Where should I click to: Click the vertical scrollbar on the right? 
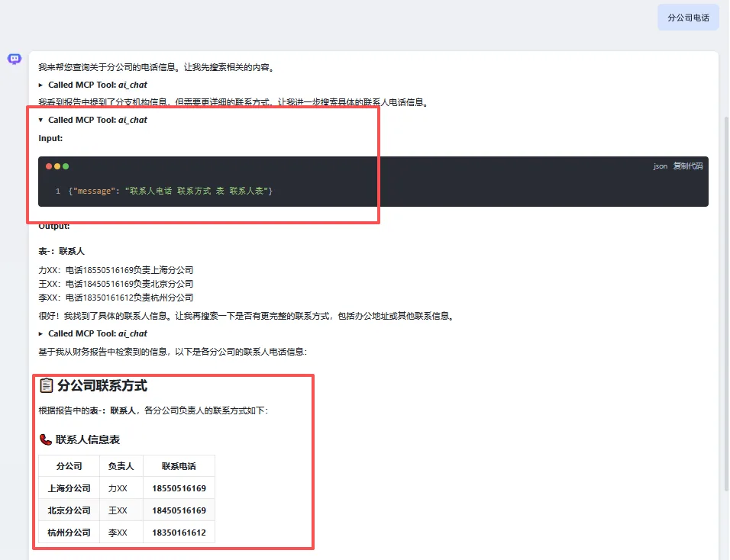point(726,302)
